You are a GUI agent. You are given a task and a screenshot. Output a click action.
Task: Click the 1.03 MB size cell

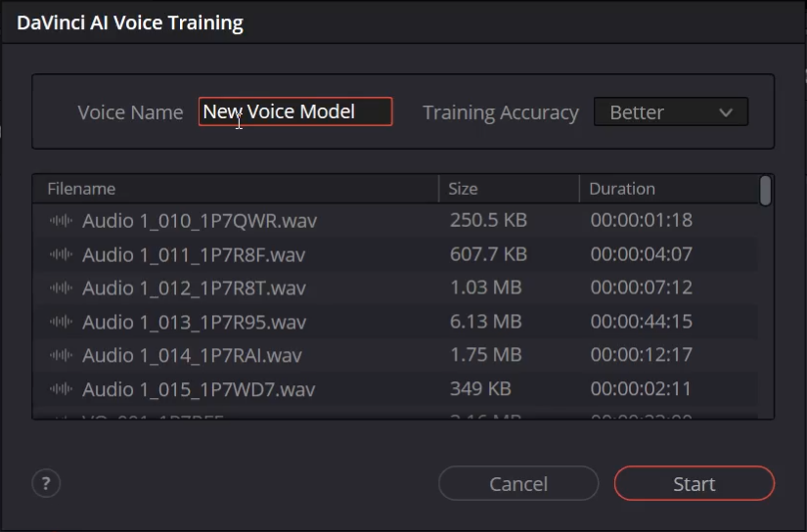486,288
